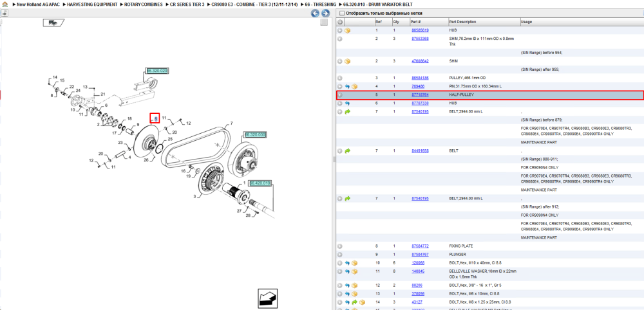Select callout 3 pulley in diagram
The width and height of the screenshot is (644, 310).
pos(194,197)
